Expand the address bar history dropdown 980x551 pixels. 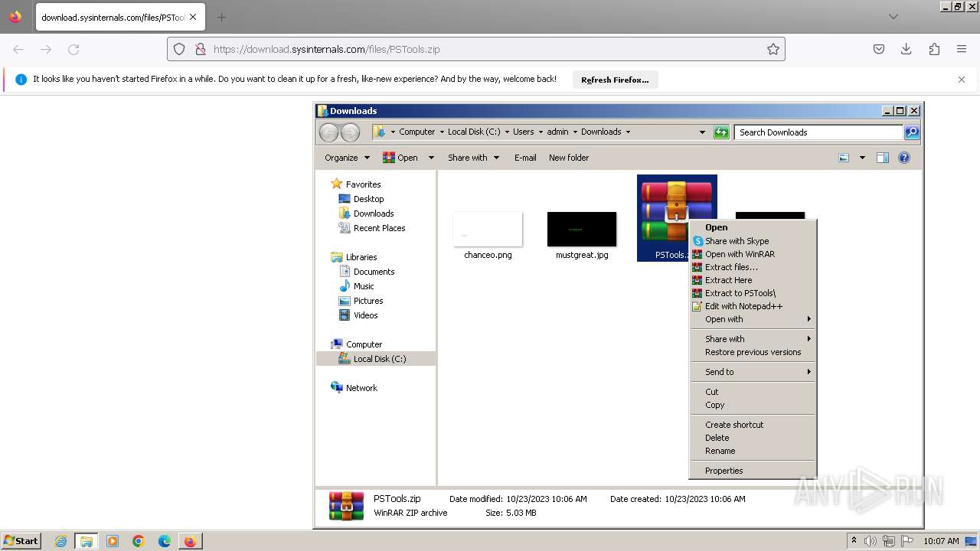(x=702, y=132)
